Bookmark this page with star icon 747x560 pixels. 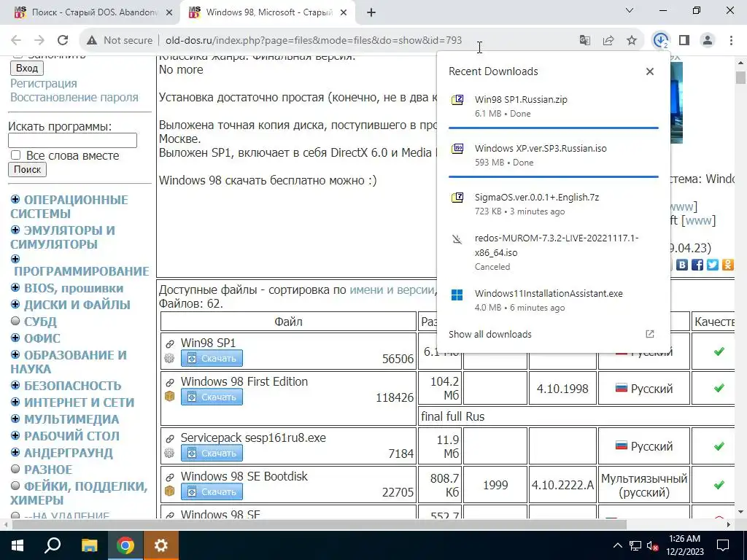coord(632,41)
